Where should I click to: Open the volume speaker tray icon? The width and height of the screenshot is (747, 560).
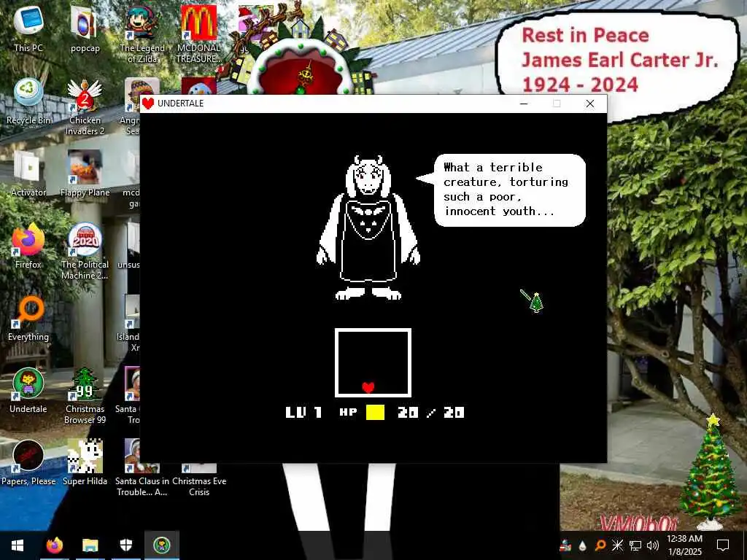point(653,545)
